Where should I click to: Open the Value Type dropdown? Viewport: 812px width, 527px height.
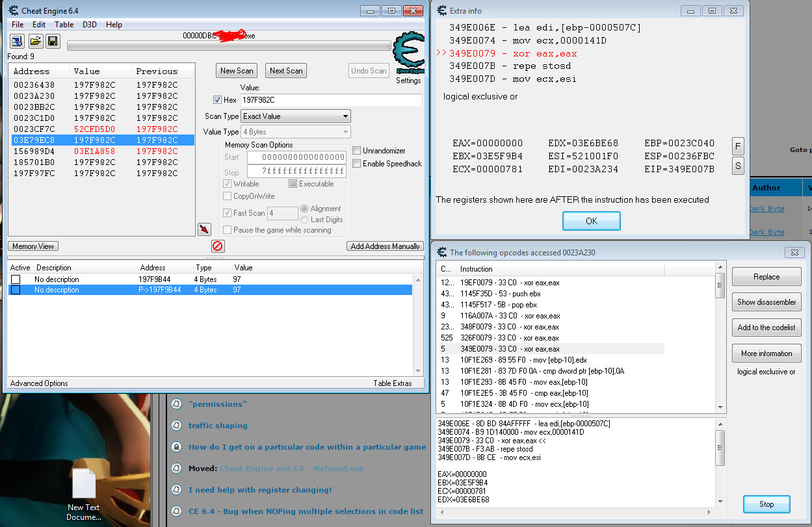coord(296,132)
